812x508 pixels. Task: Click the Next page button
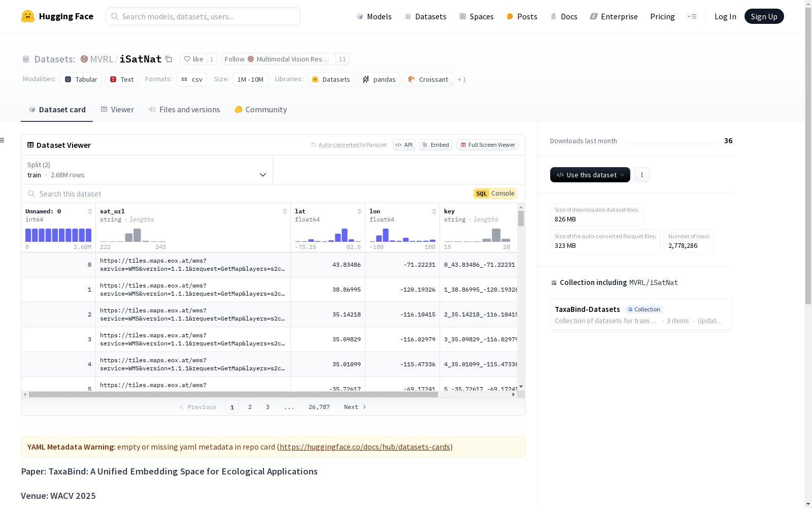point(355,407)
